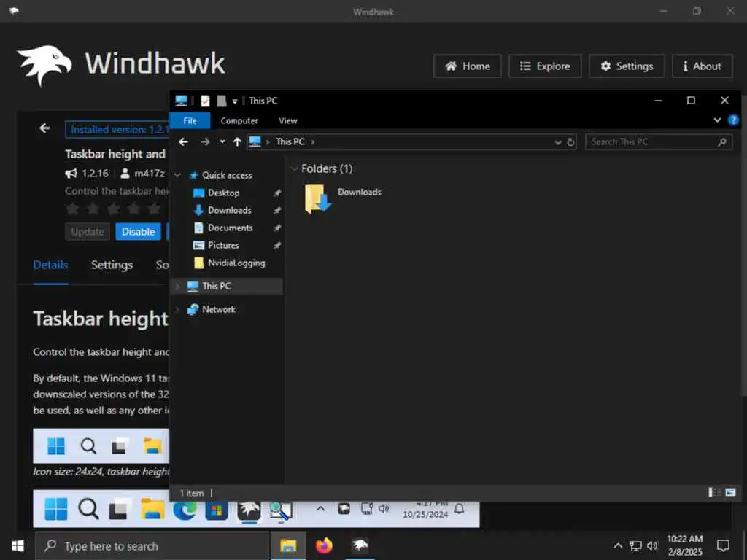Open Desktop in Quick access
Image resolution: width=747 pixels, height=560 pixels.
223,192
